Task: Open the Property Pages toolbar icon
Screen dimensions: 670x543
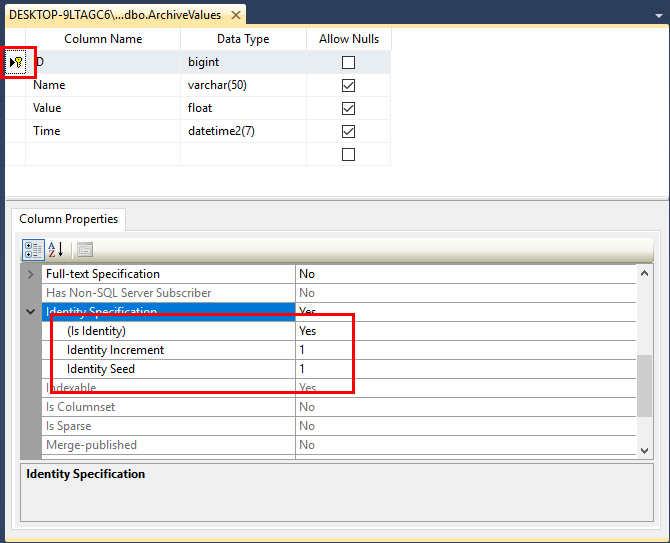Action: (x=85, y=249)
